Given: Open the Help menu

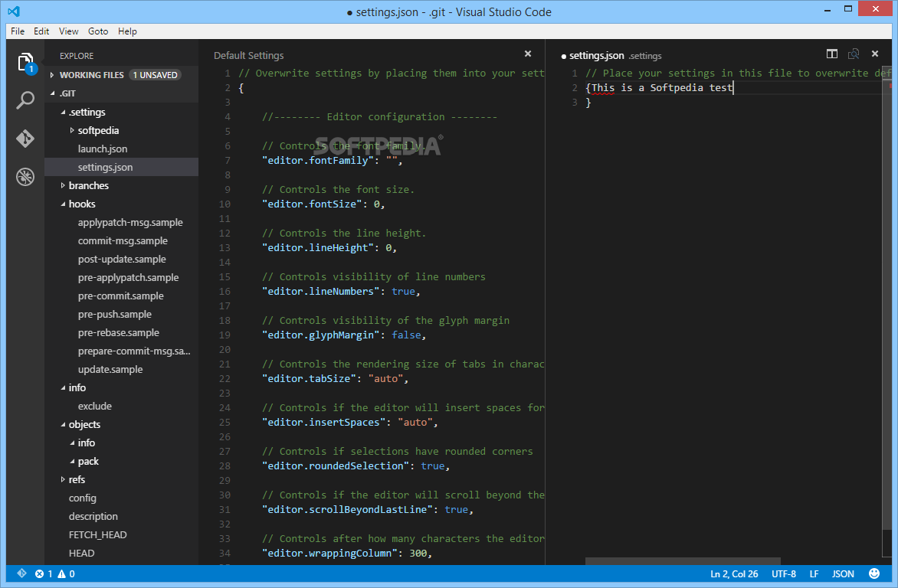Looking at the screenshot, I should pos(127,31).
